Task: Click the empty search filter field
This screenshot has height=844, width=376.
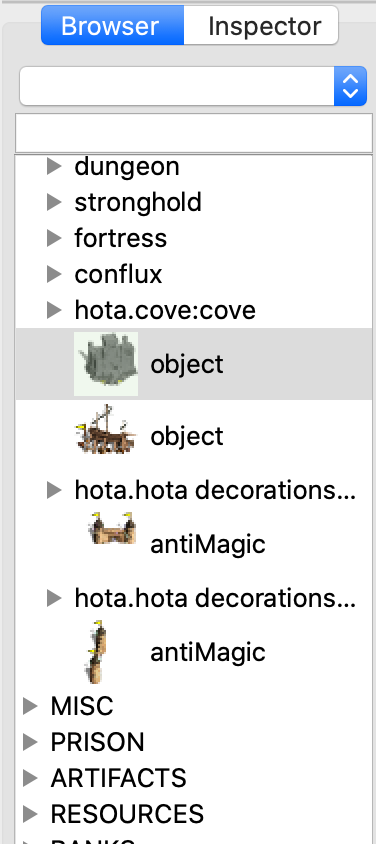Action: point(194,133)
